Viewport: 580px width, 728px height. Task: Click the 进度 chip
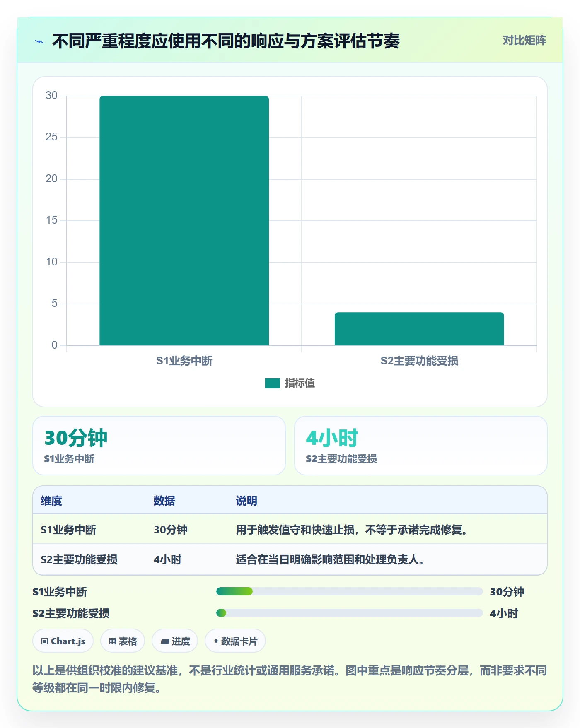(x=175, y=641)
